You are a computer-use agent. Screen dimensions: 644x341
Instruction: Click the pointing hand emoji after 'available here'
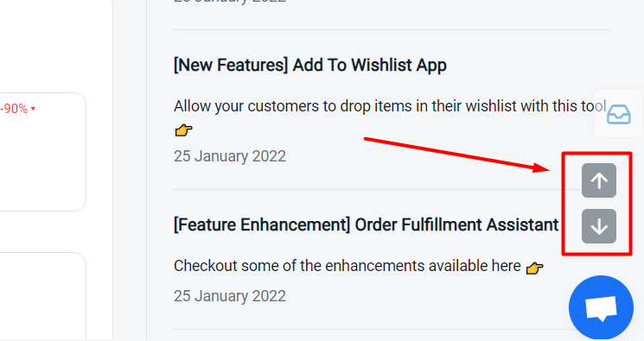534,268
